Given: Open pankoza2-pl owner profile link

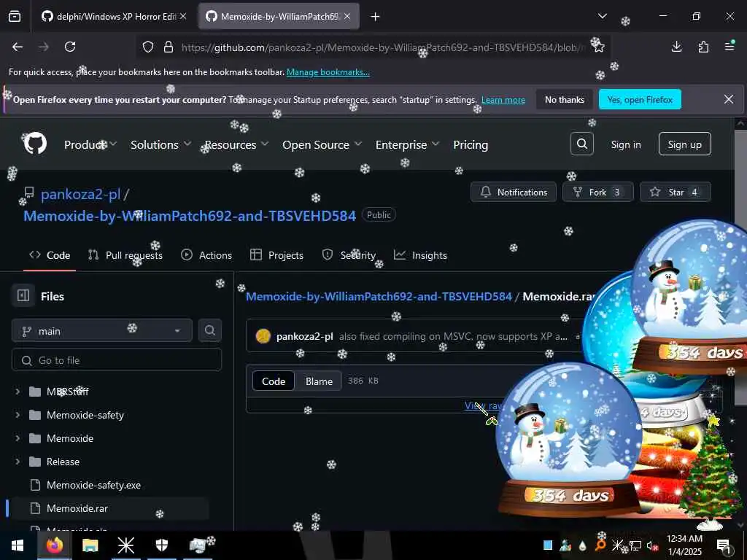Looking at the screenshot, I should pos(80,194).
